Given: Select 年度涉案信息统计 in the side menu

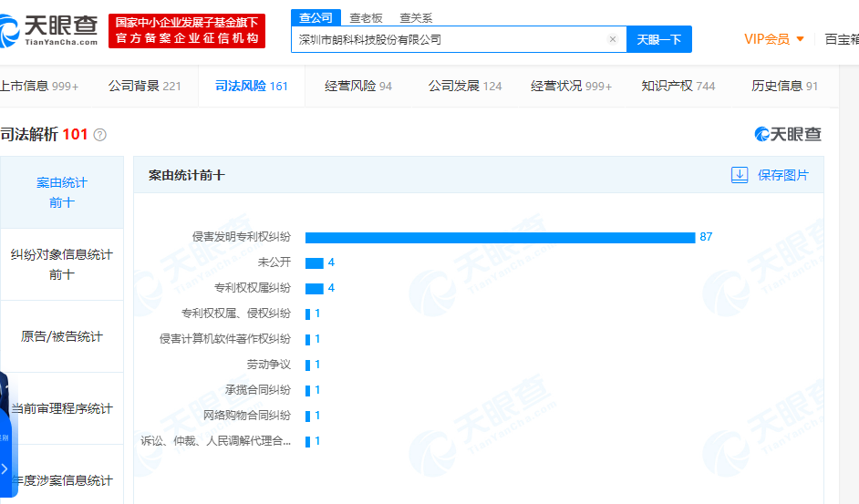Looking at the screenshot, I should point(62,480).
